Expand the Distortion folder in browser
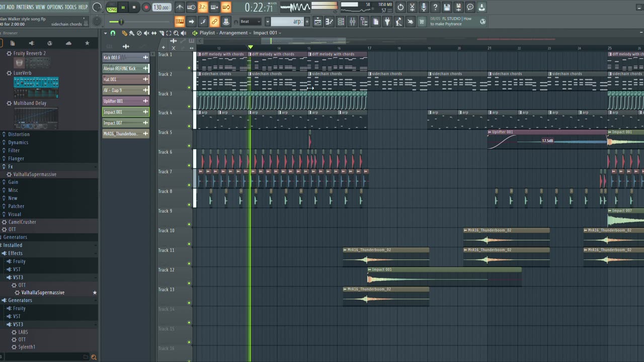The image size is (644, 362). pos(19,134)
